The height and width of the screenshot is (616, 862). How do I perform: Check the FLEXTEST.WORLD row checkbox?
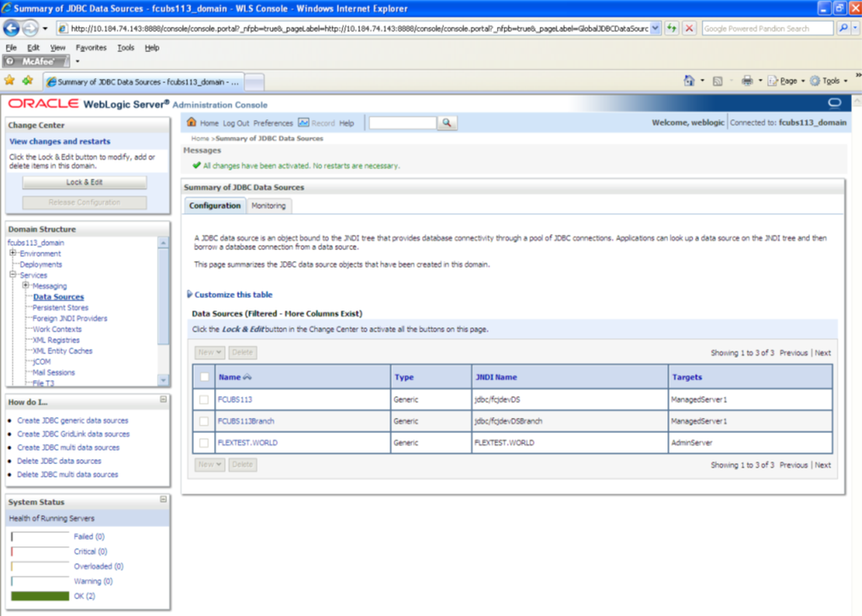pyautogui.click(x=204, y=442)
